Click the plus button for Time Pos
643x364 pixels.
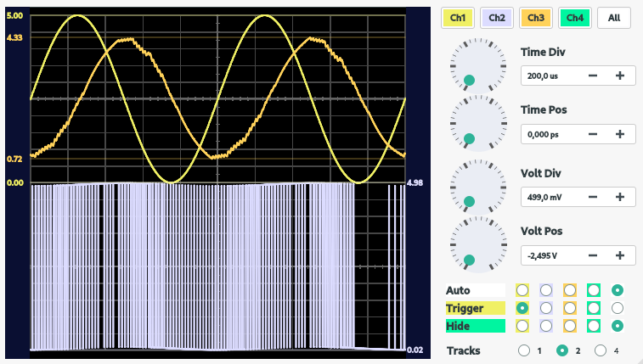[x=620, y=134]
